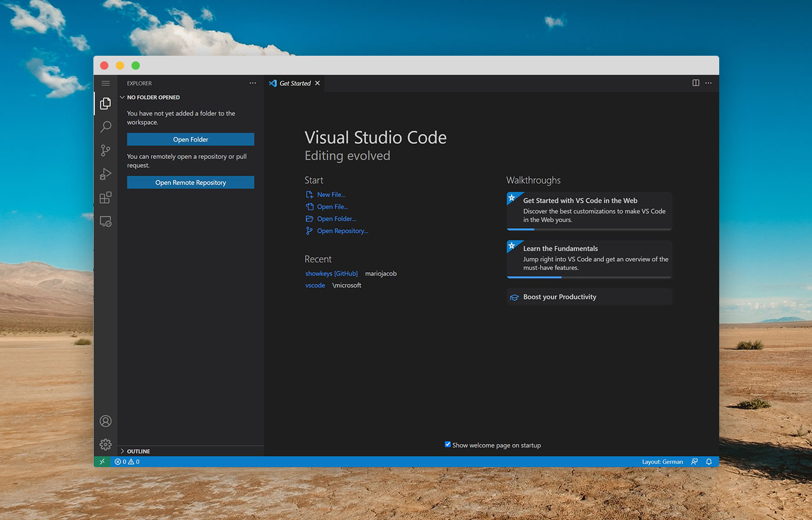Click the Open File... link
This screenshot has height=520, width=812.
coord(332,207)
